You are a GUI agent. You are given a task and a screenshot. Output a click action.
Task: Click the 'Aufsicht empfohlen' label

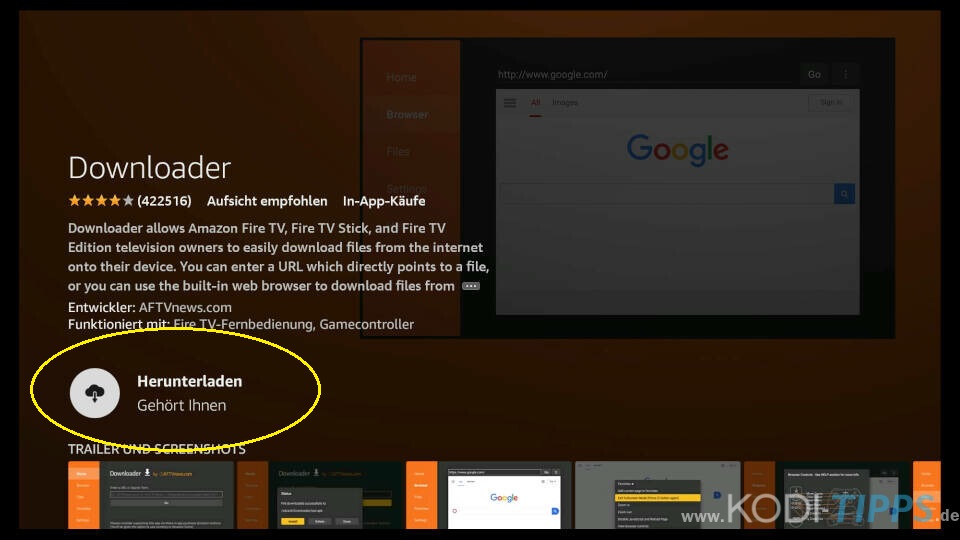267,201
